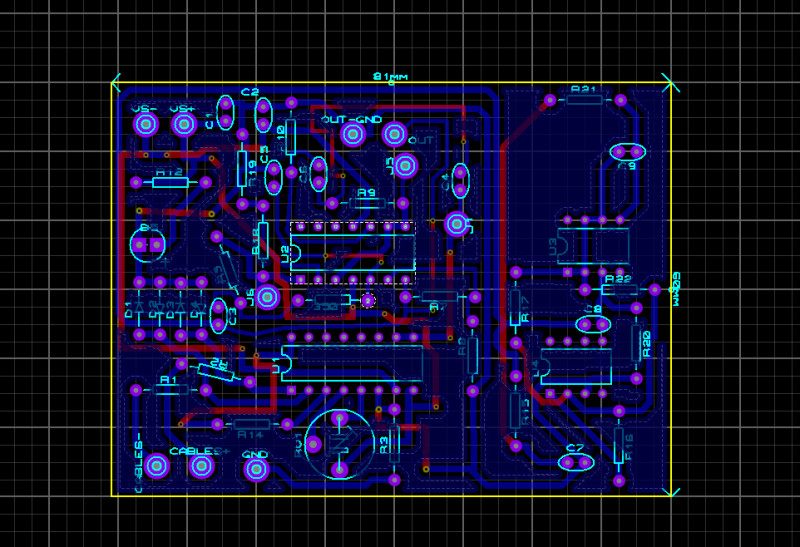Click the VS- terminal pad
This screenshot has height=547, width=800.
[x=146, y=124]
